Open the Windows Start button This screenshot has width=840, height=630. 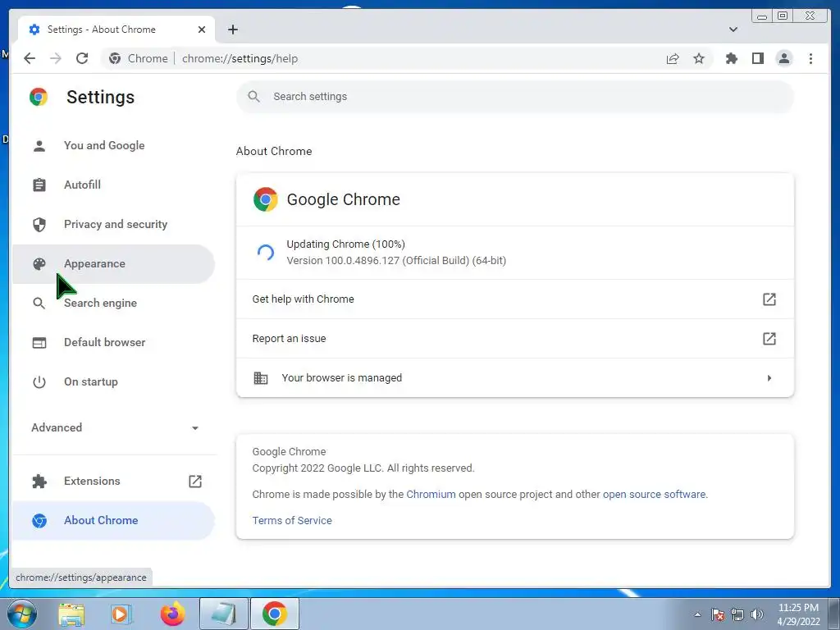(x=22, y=614)
